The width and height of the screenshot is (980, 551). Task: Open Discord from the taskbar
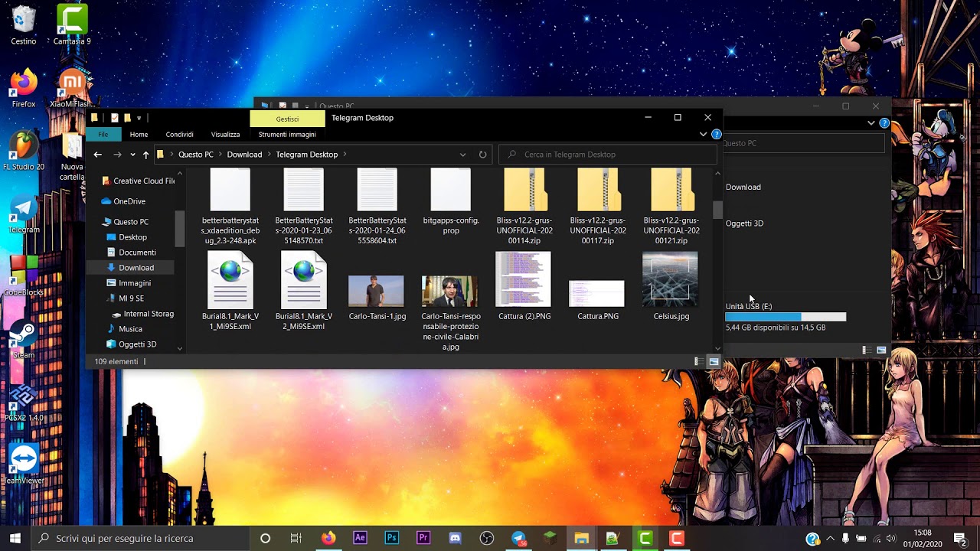click(455, 538)
